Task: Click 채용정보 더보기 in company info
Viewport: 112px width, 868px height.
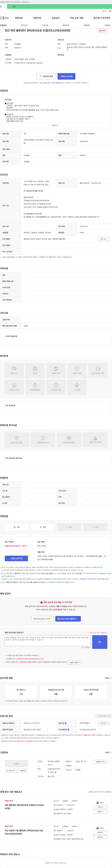Action: coord(100,762)
